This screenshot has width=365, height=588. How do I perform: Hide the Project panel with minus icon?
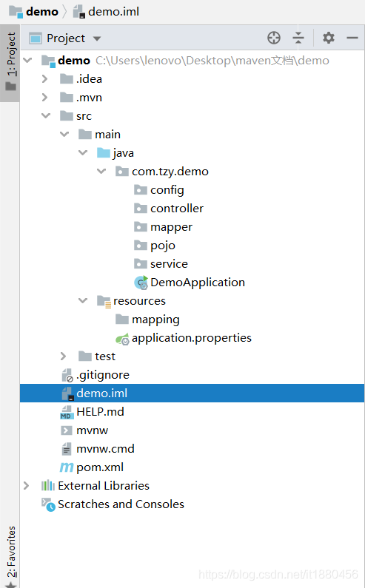[x=352, y=38]
